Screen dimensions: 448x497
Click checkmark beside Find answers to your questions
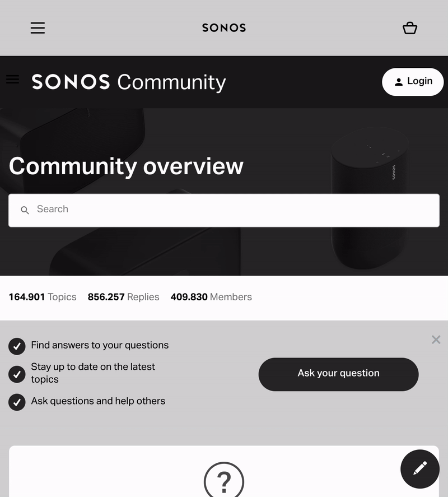pyautogui.click(x=17, y=346)
